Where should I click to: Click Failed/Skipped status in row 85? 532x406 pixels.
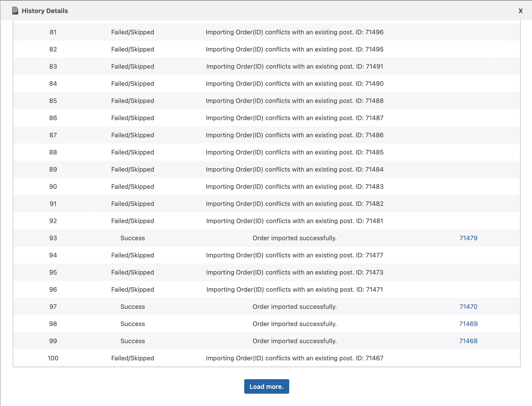(x=132, y=101)
